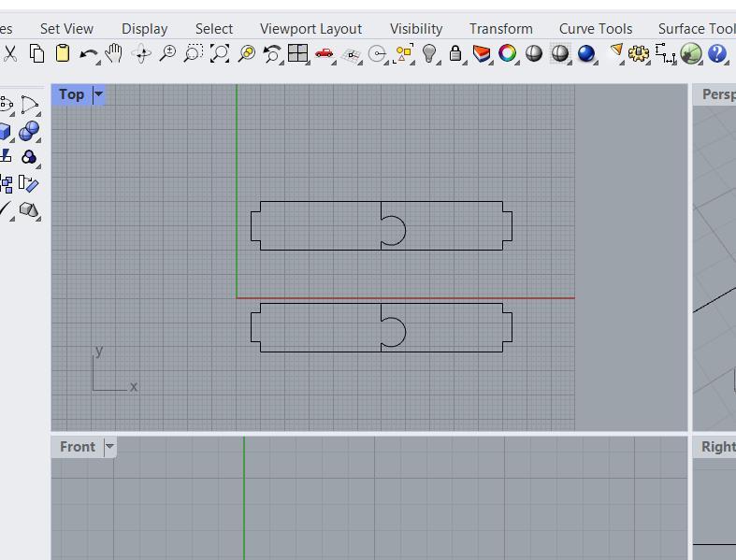Click the orange spotlight icon
Screen dimensions: 736x560
click(616, 51)
